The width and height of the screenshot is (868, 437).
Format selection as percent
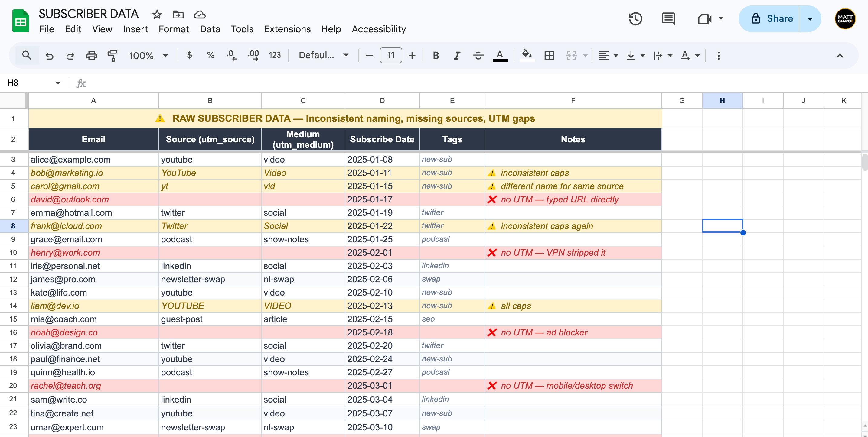tap(210, 55)
